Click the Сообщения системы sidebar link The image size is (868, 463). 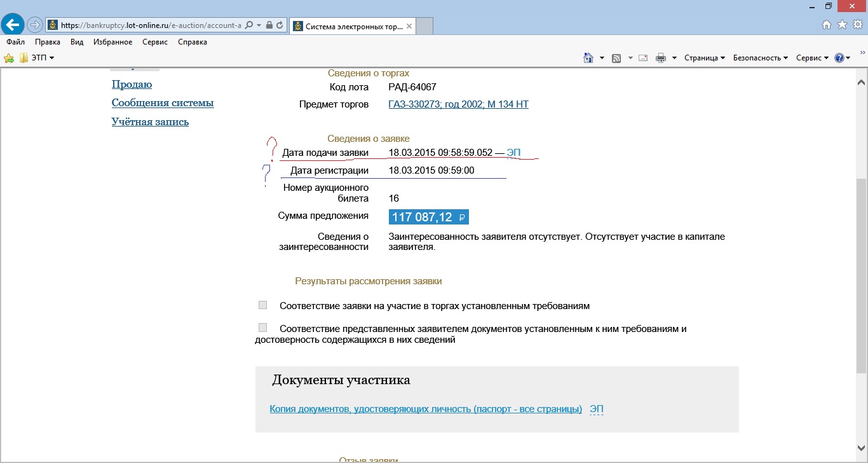pos(163,103)
